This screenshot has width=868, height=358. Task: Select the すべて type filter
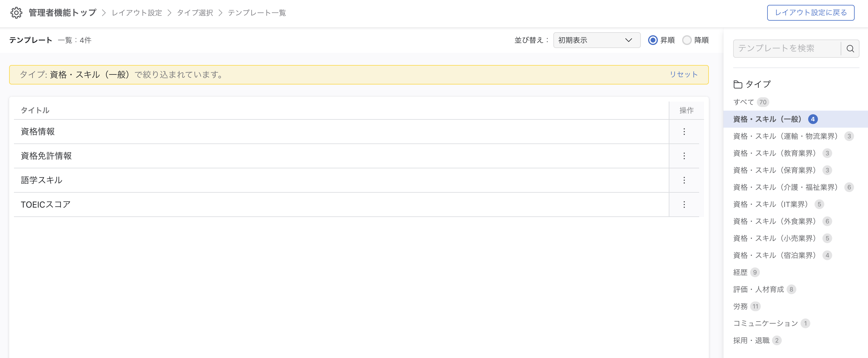tap(743, 102)
